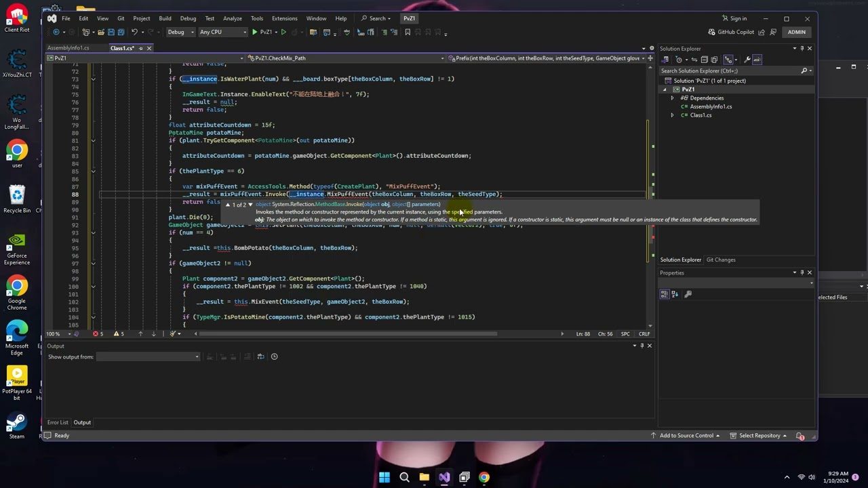Open the Steam desktop shortcut

[x=17, y=426]
